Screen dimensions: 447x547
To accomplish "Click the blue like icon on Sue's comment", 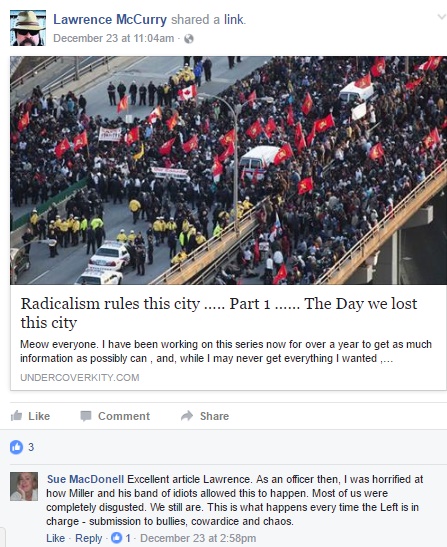I will coord(117,538).
